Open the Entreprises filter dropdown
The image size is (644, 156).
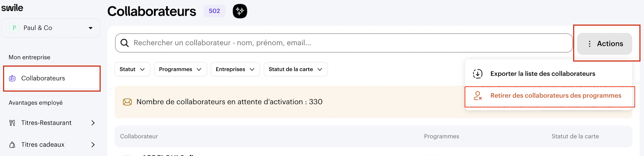tap(235, 69)
